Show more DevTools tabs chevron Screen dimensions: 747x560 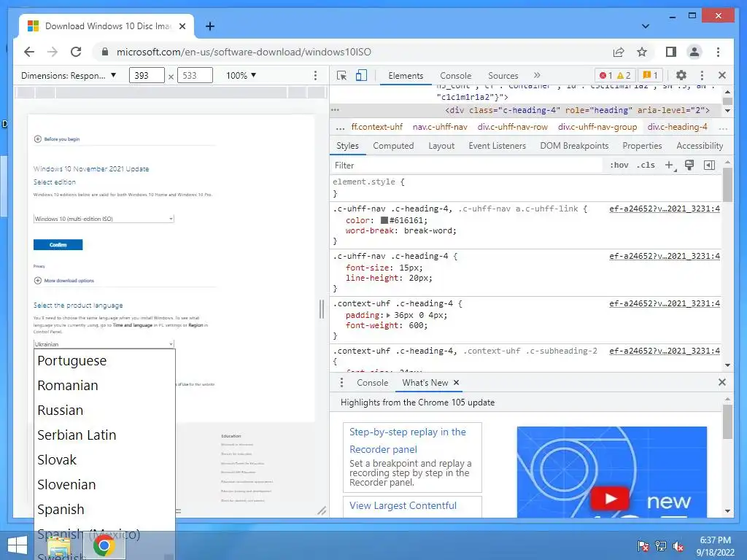537,75
